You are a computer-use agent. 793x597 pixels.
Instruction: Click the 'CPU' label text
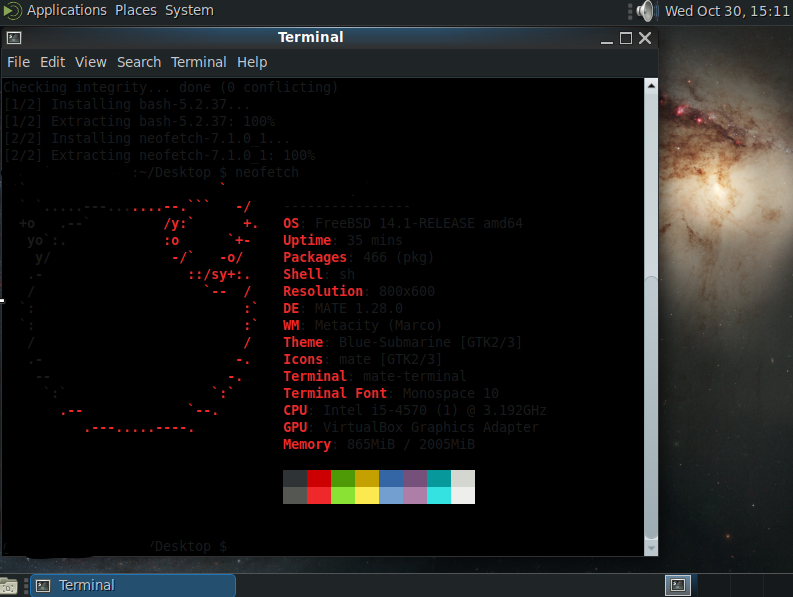295,410
